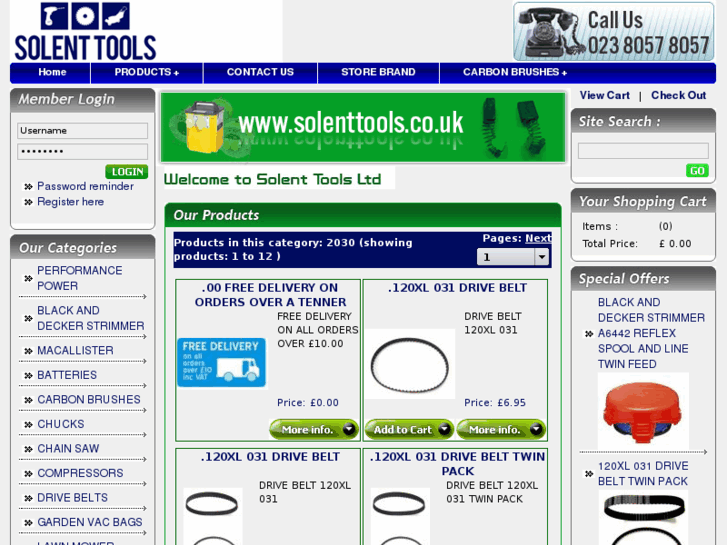
Task: Click More info for £6.95 drive belt
Action: point(501,430)
